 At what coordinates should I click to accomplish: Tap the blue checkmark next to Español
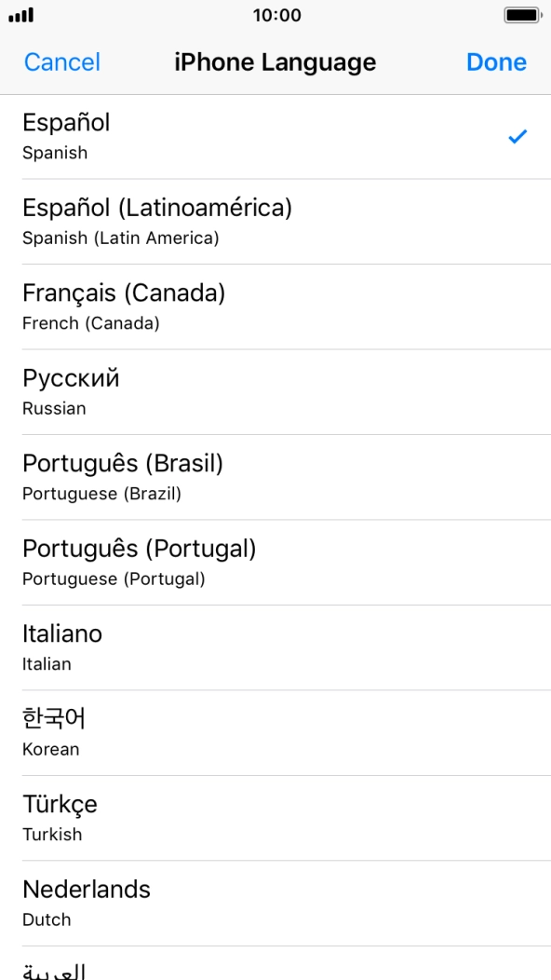click(516, 136)
